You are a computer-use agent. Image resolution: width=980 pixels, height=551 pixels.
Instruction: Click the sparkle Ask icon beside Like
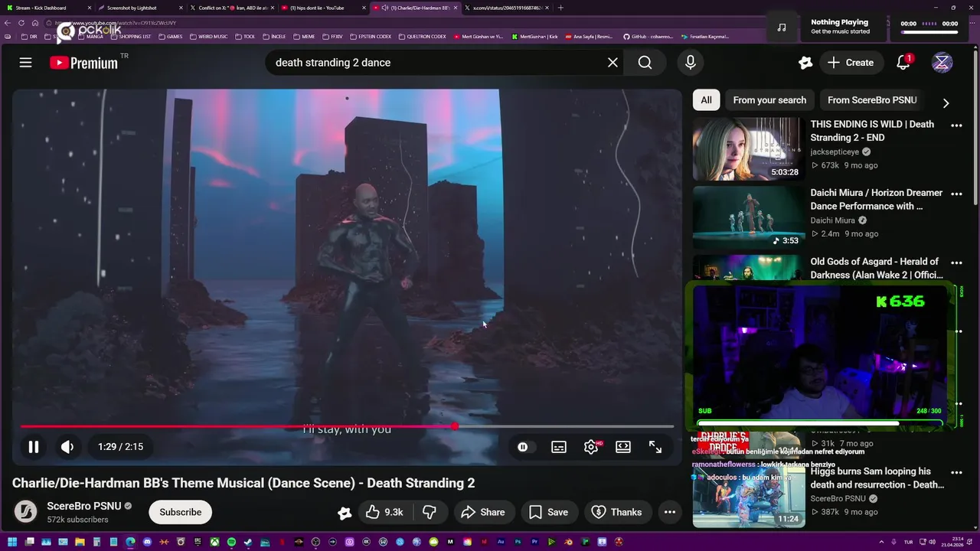345,513
